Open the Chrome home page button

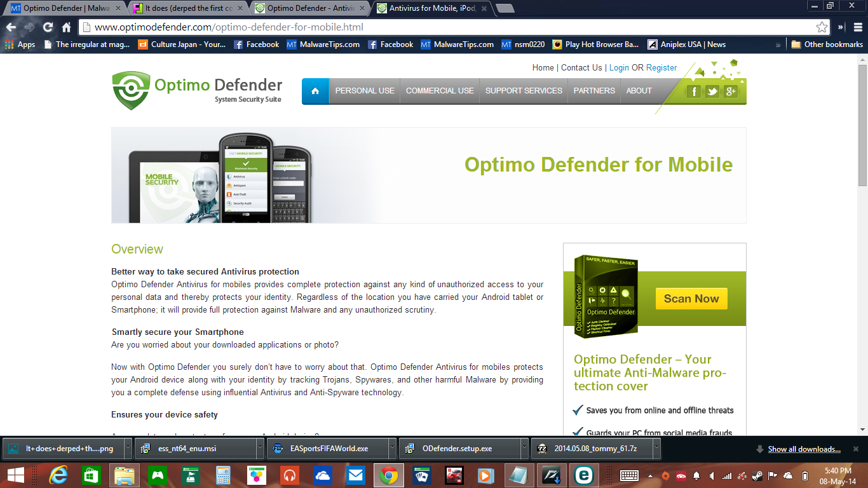tap(66, 27)
